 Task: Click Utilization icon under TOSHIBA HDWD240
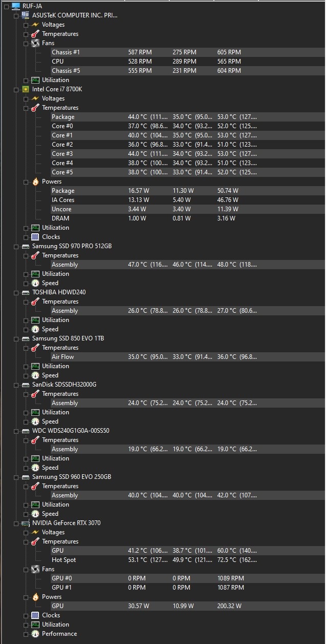tap(35, 320)
